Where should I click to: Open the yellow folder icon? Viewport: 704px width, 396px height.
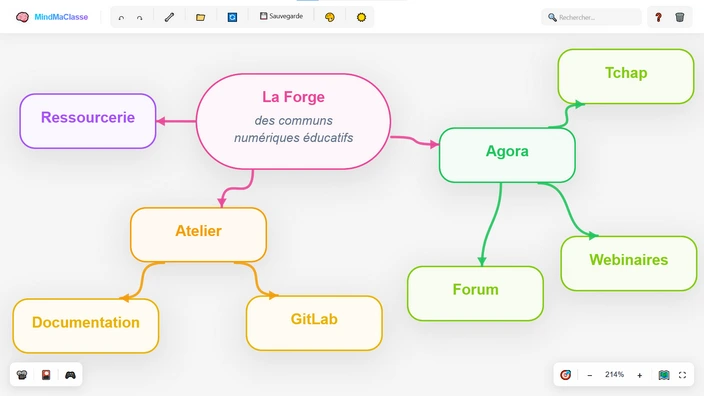[200, 17]
